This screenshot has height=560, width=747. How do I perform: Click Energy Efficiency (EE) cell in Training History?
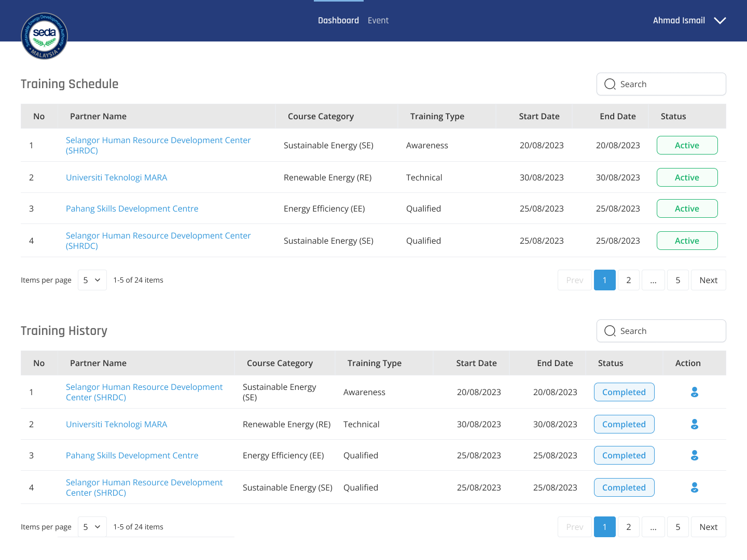pos(283,455)
